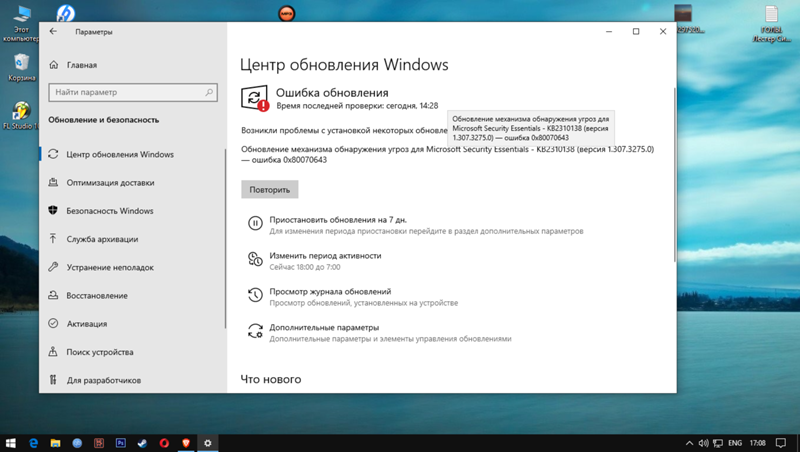Open the Главная home page
This screenshot has width=800, height=452.
tap(81, 65)
